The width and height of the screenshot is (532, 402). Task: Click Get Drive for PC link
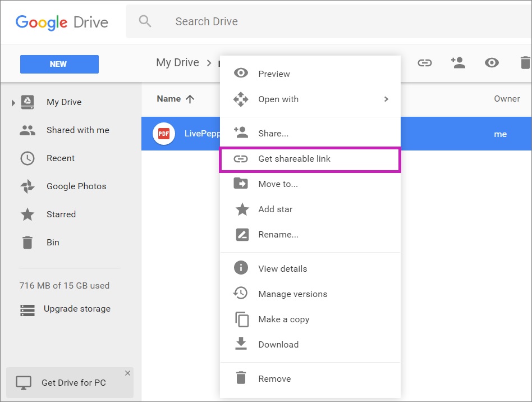click(x=74, y=383)
